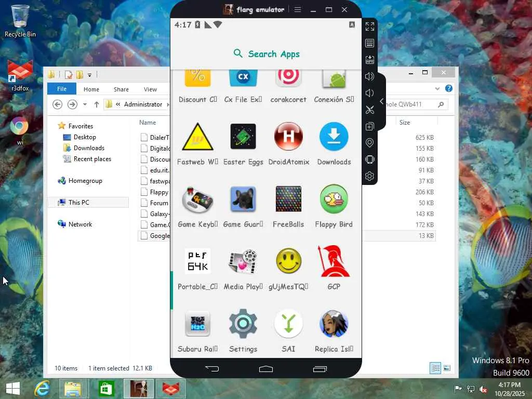Click Explorer forward navigation arrow
The image size is (532, 399).
click(x=72, y=104)
